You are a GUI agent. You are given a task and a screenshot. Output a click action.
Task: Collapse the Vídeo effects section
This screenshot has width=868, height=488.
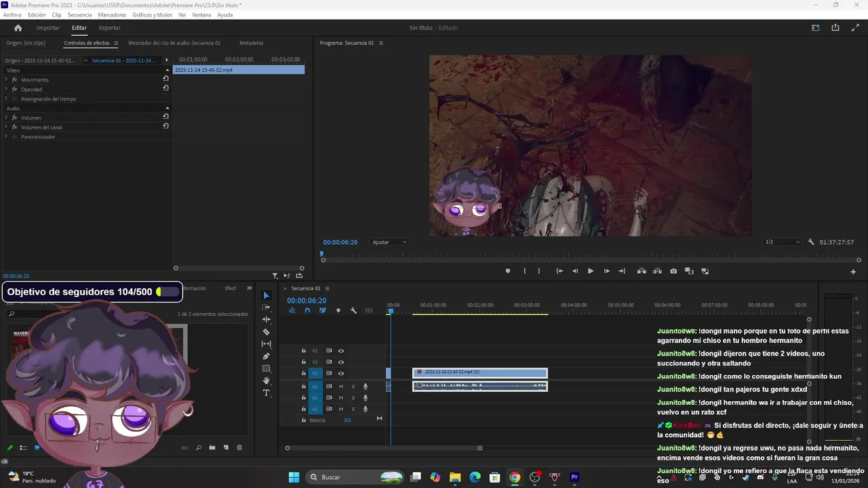tap(167, 70)
